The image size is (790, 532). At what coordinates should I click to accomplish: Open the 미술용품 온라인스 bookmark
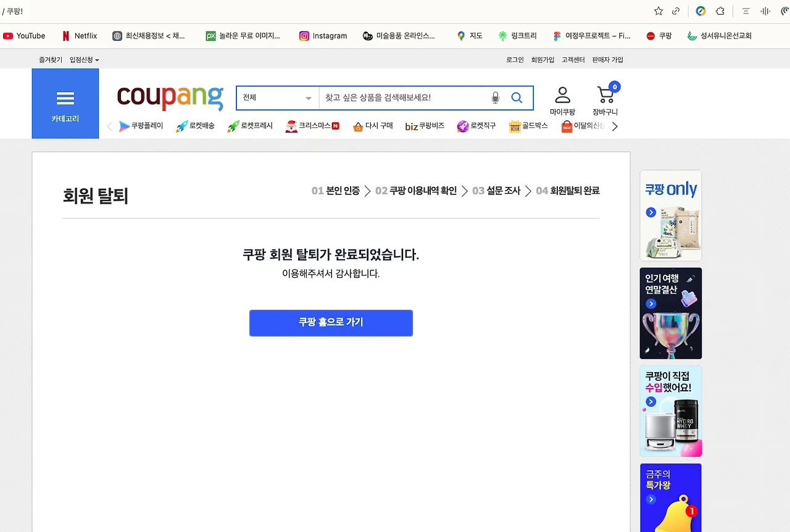pyautogui.click(x=399, y=36)
